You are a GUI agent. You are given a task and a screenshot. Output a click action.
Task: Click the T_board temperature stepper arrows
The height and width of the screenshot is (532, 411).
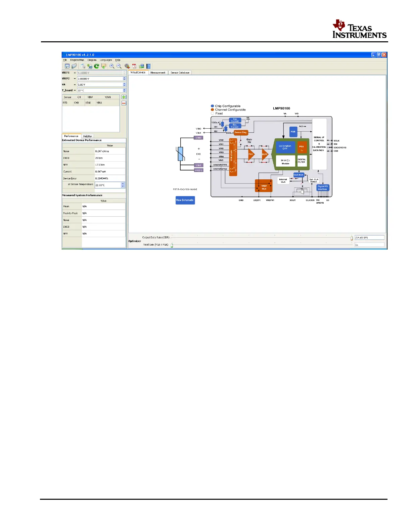(124, 90)
